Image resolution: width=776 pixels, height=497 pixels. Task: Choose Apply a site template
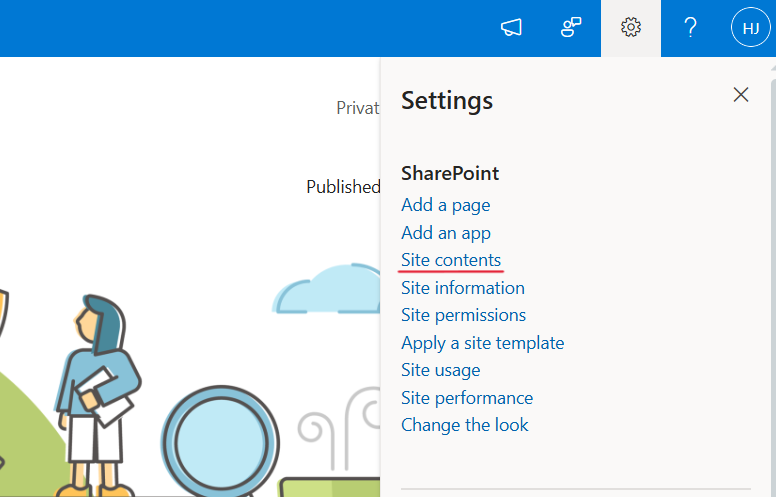pos(483,343)
